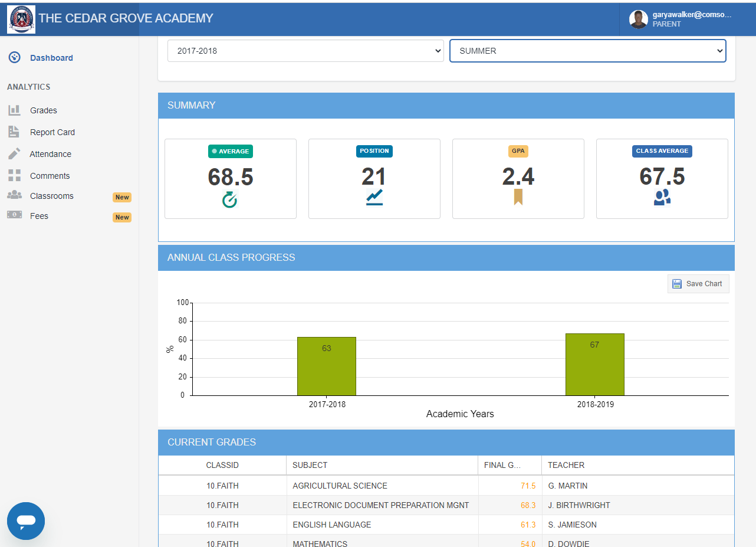
Task: Click the SUBJECT column header
Action: [x=382, y=465]
